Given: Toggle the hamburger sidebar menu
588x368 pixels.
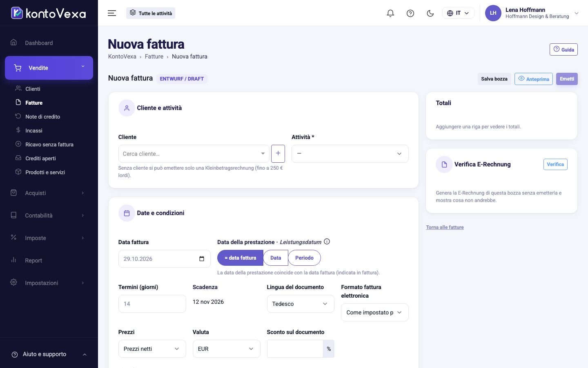Looking at the screenshot, I should (x=112, y=13).
